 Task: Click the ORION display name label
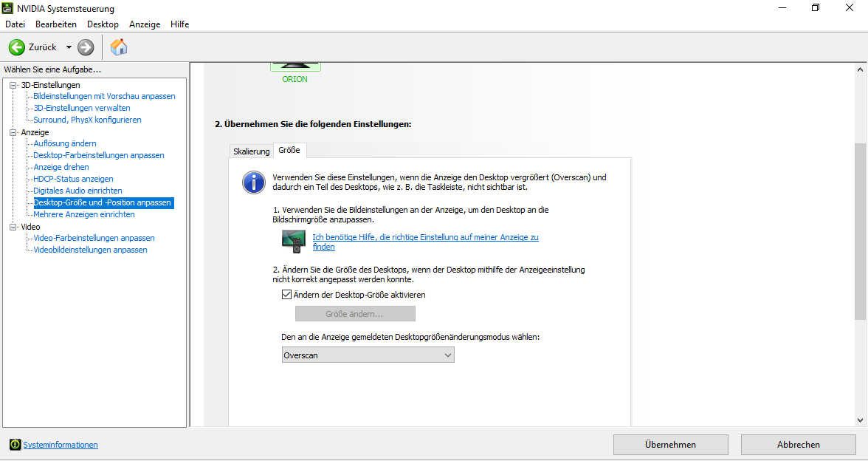coord(295,79)
